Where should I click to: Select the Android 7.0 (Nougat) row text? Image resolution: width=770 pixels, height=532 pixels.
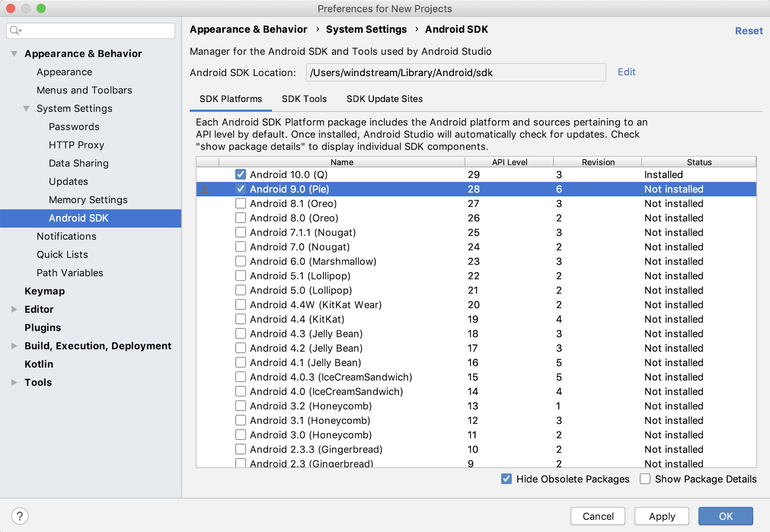[300, 247]
